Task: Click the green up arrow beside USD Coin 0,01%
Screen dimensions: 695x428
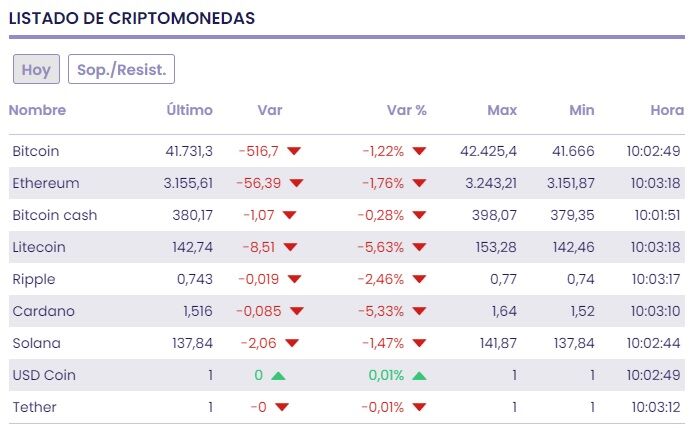Action: (x=419, y=375)
